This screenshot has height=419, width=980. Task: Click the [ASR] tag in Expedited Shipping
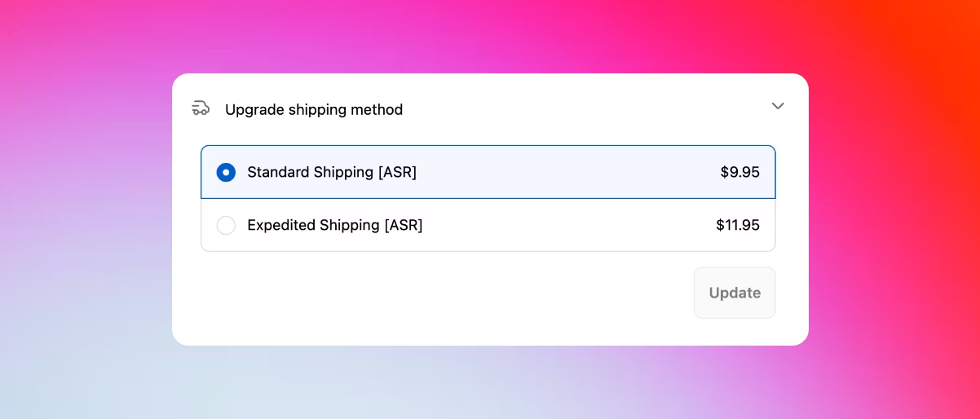[403, 226]
